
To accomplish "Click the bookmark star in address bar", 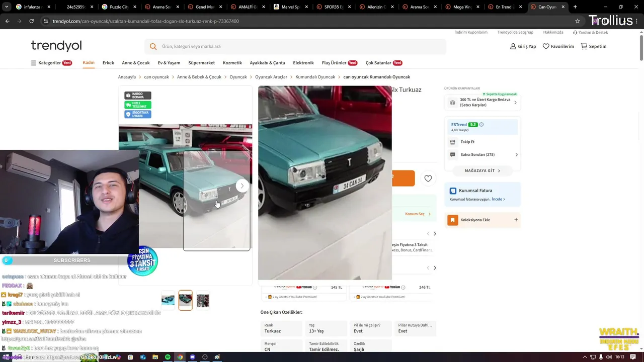I will (x=577, y=21).
